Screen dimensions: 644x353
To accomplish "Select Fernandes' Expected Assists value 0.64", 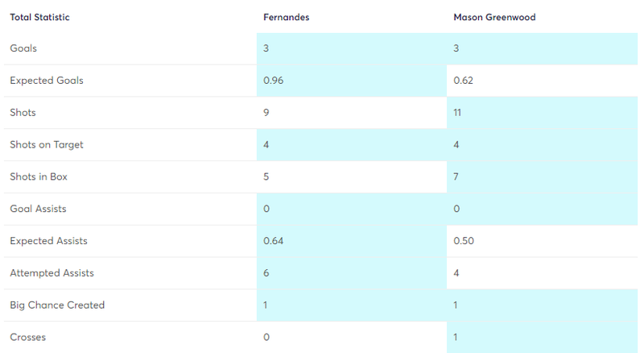I will click(273, 241).
